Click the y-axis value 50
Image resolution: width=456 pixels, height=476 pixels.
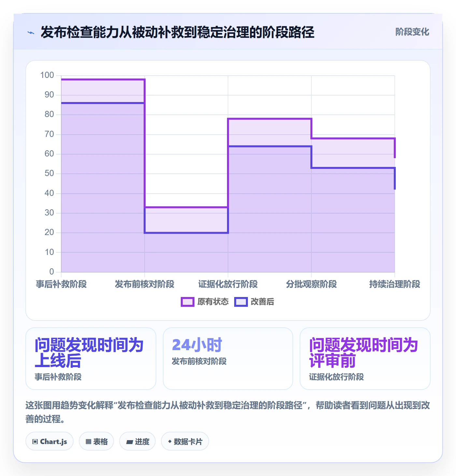coord(49,173)
